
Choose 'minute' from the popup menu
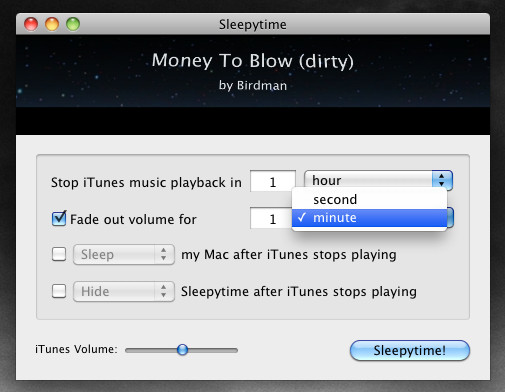point(369,218)
